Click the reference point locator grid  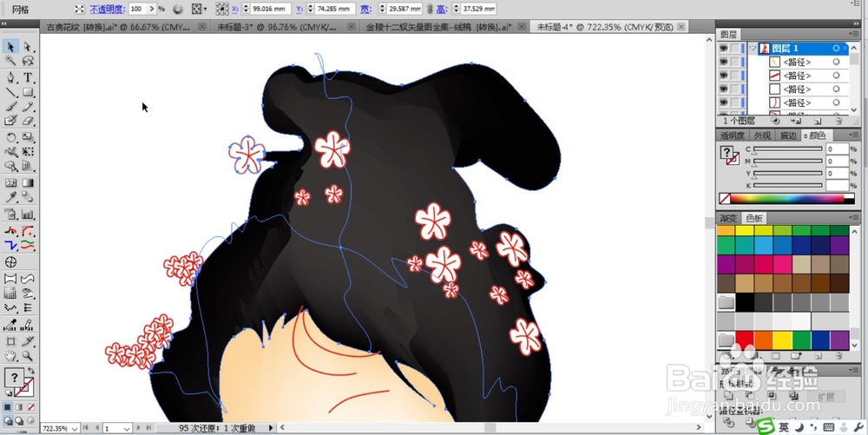(222, 9)
